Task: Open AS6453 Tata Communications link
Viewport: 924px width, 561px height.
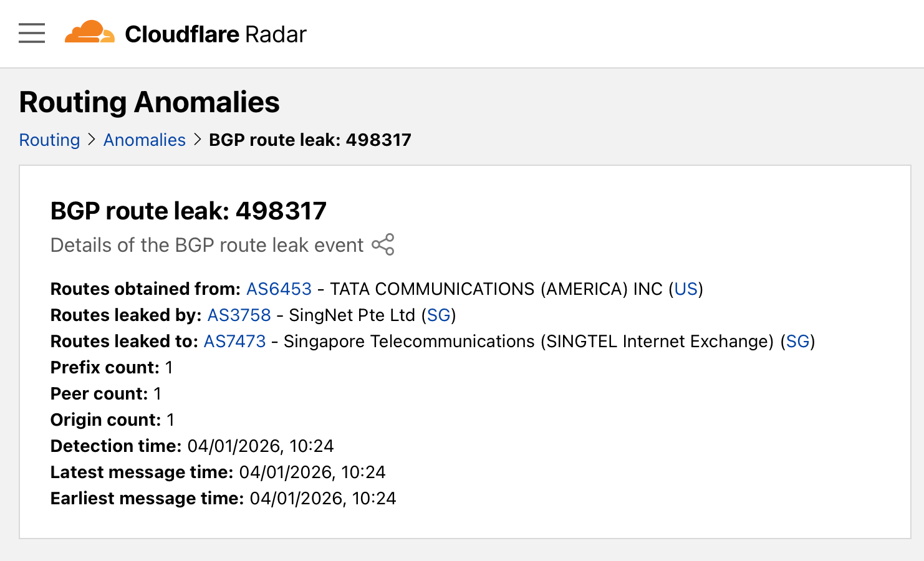Action: [x=279, y=289]
